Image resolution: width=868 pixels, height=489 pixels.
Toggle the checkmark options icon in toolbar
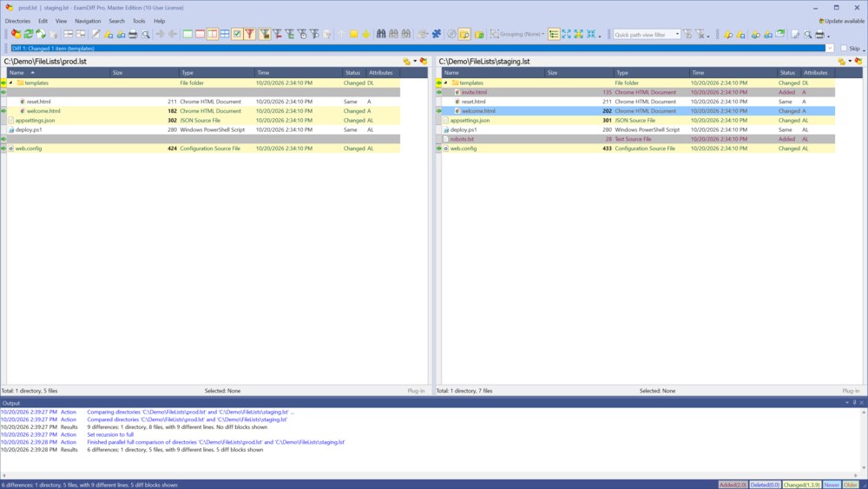(x=237, y=35)
